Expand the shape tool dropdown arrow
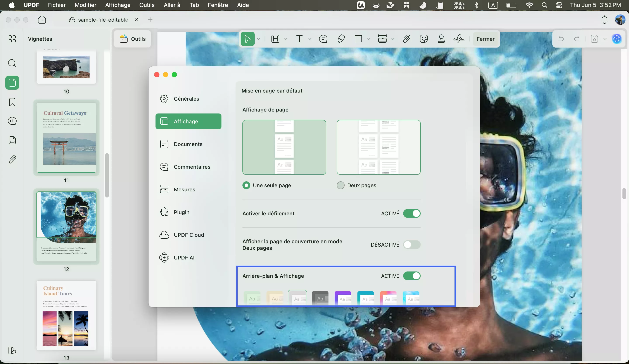629x364 pixels. pos(369,39)
